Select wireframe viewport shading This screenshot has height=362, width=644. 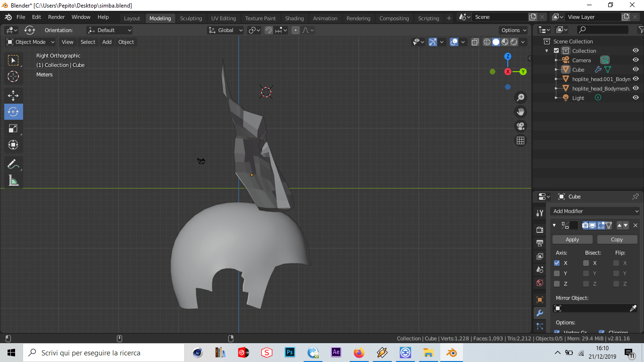pos(487,42)
